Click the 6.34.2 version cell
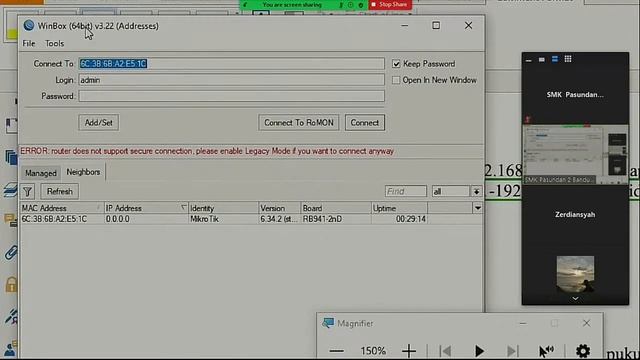 click(279, 219)
